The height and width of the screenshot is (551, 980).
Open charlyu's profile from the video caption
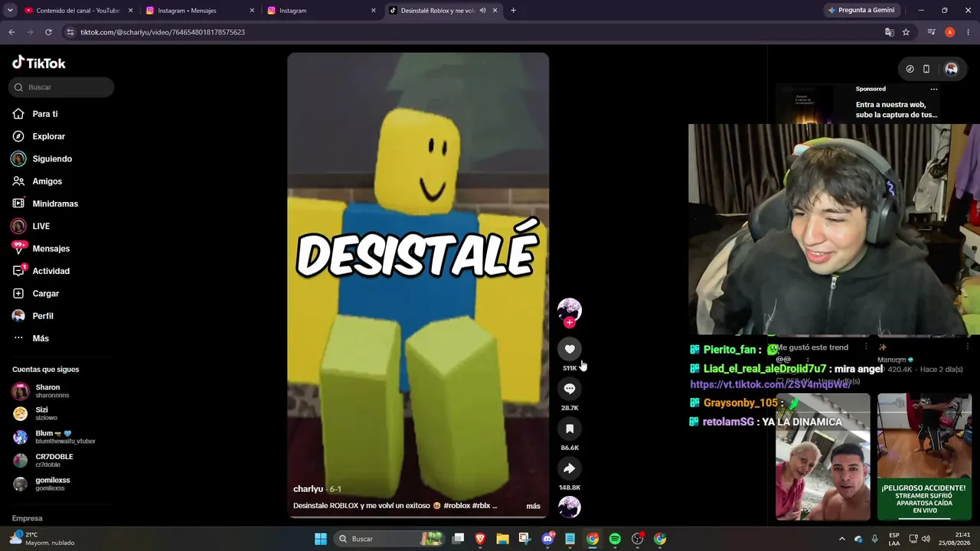[x=308, y=489]
